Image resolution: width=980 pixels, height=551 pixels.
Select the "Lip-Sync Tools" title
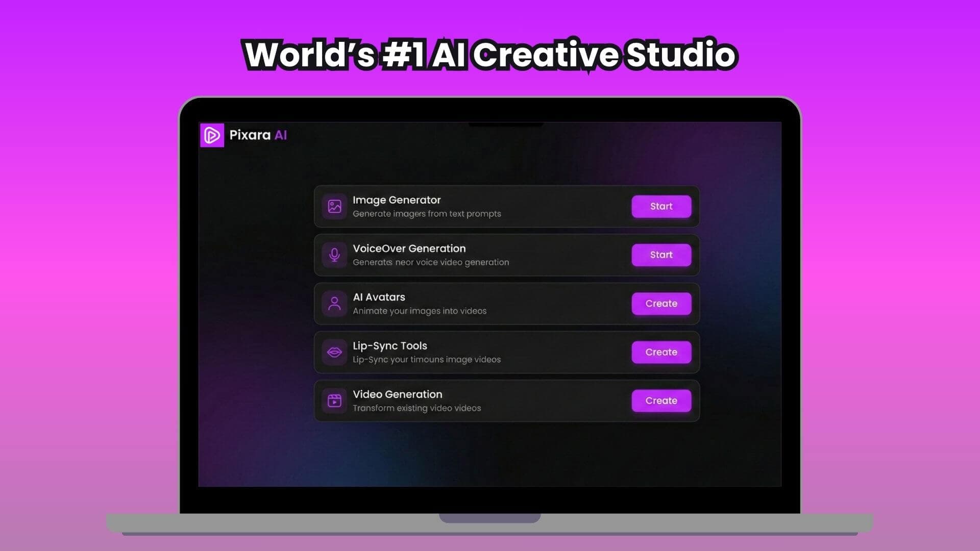click(x=390, y=346)
